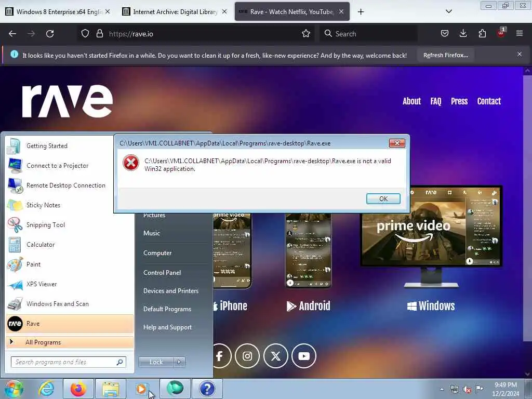Viewport: 532px width, 399px height.
Task: Open the Firefox downloads panel
Action: pyautogui.click(x=463, y=34)
